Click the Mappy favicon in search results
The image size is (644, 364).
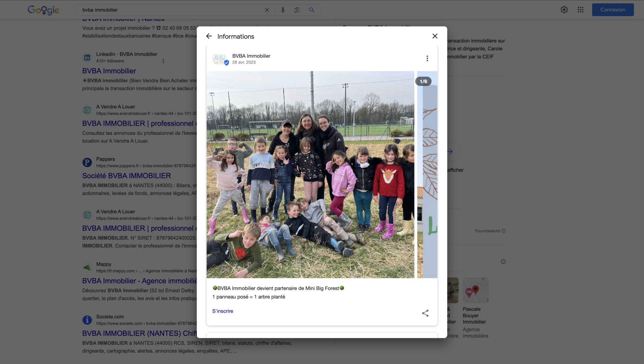87,267
